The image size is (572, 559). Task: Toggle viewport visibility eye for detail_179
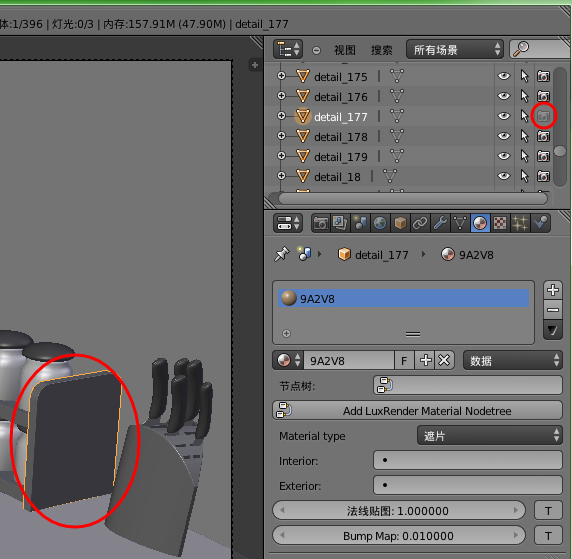504,156
